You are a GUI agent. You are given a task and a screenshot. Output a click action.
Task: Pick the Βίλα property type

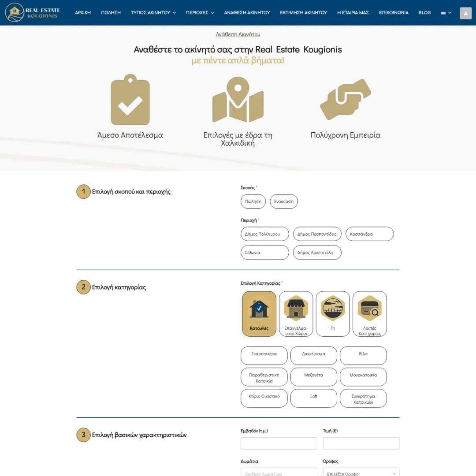click(363, 356)
